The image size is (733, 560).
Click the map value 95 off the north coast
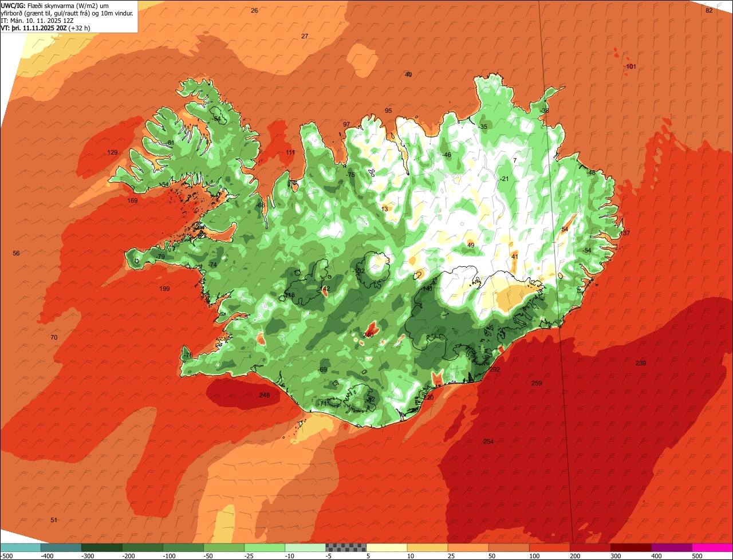[x=388, y=111]
